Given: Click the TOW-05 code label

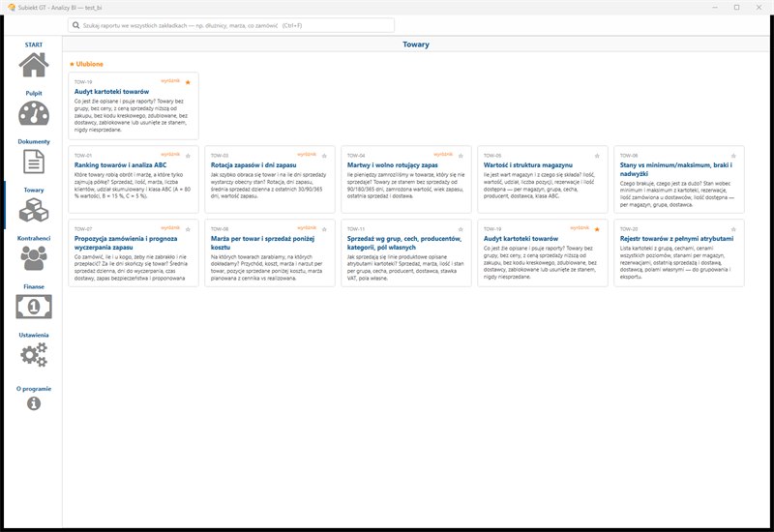Looking at the screenshot, I should [492, 156].
